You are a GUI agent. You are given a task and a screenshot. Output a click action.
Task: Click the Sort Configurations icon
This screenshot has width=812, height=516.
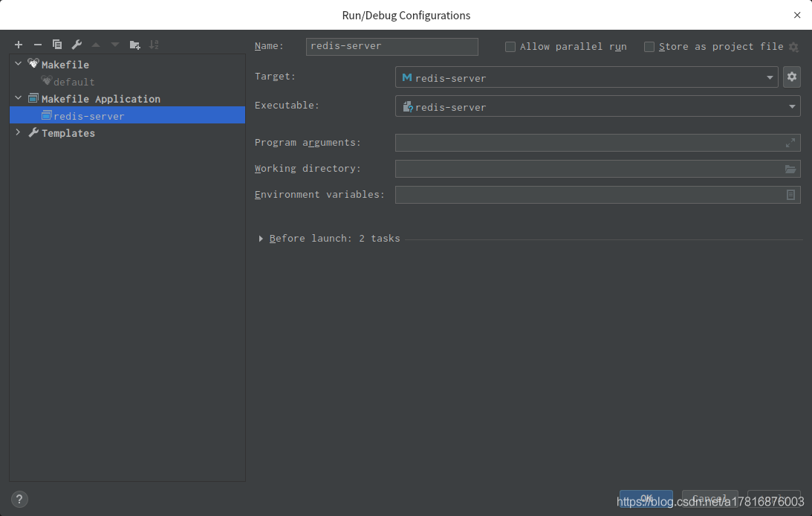click(154, 45)
